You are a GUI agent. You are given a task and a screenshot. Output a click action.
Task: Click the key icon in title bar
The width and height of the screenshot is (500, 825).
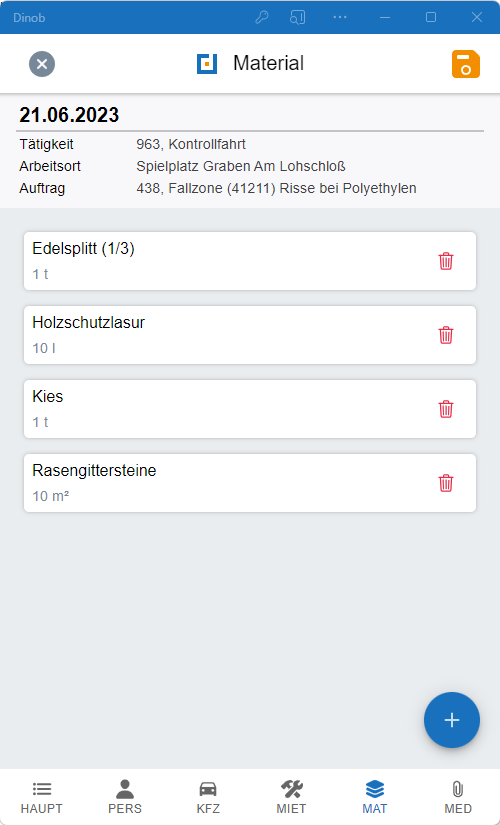pos(262,17)
